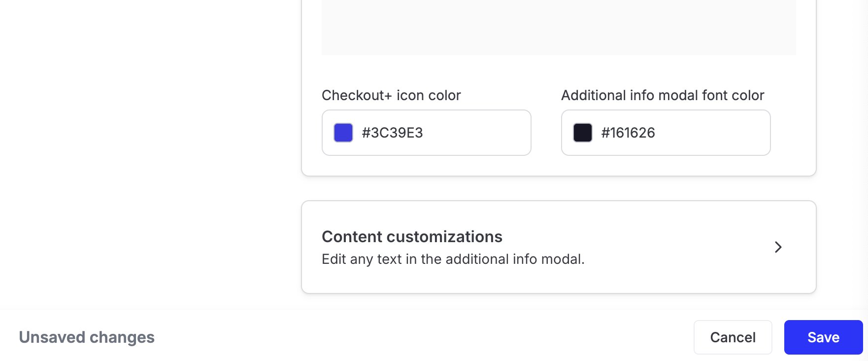Click the 'Checkout+ icon color' label
Screen dimensions: 868x361
click(391, 95)
